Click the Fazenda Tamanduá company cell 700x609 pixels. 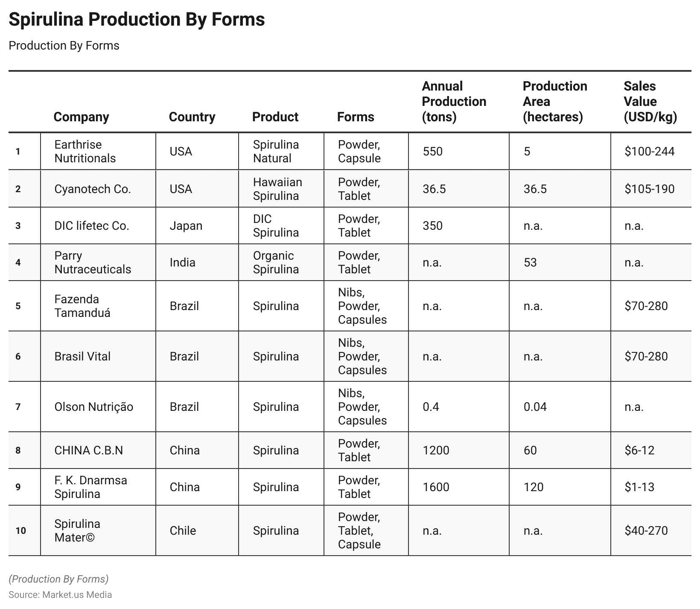point(82,306)
